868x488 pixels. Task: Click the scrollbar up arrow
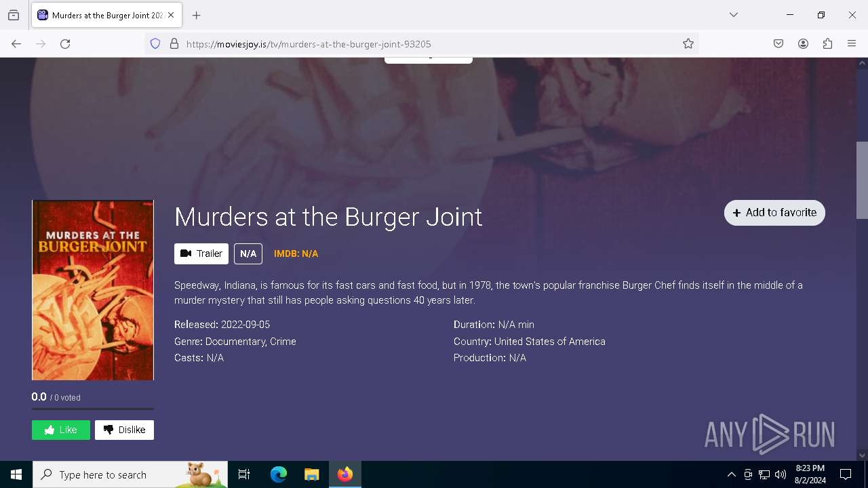pyautogui.click(x=862, y=63)
